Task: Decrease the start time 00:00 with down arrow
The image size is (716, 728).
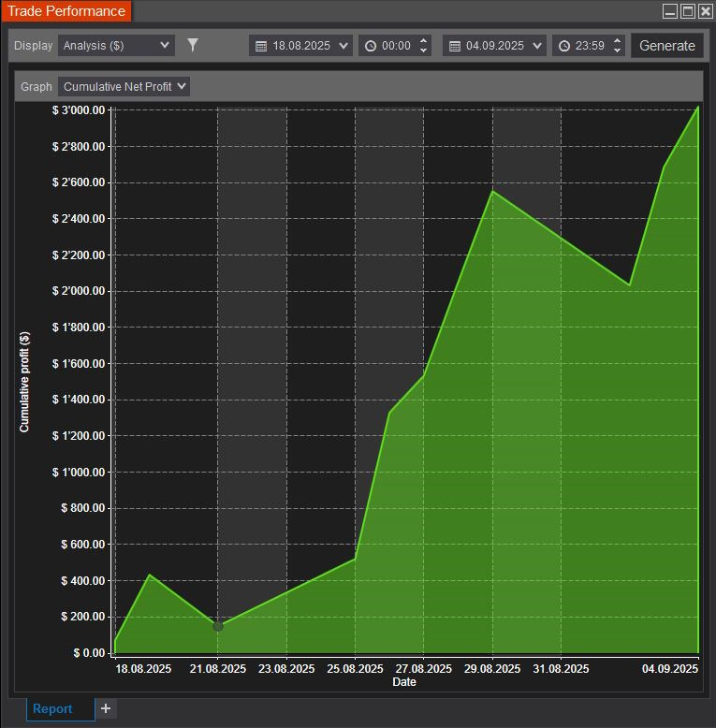Action: pos(423,51)
